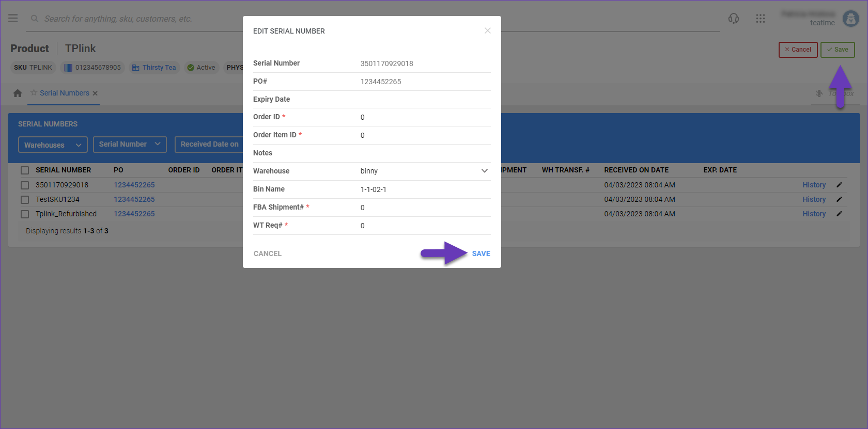The height and width of the screenshot is (429, 868).
Task: Toggle the select-all serial numbers checkbox
Action: pyautogui.click(x=25, y=170)
